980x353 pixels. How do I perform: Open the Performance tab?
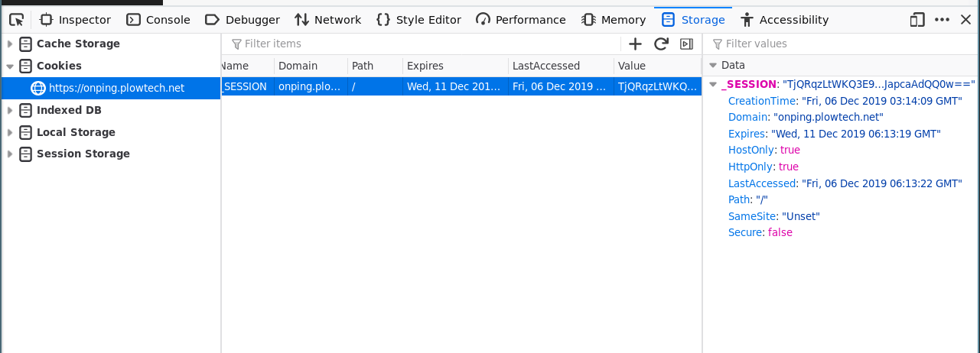point(521,20)
